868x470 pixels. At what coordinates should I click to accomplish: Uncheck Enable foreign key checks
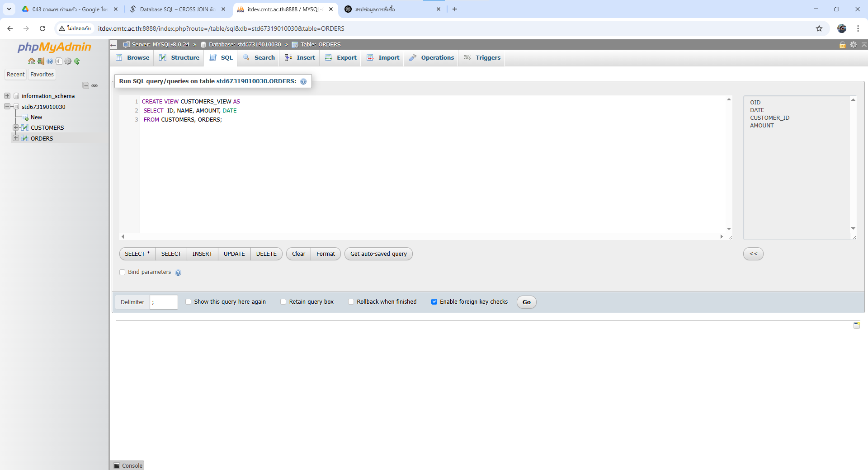pyautogui.click(x=434, y=302)
